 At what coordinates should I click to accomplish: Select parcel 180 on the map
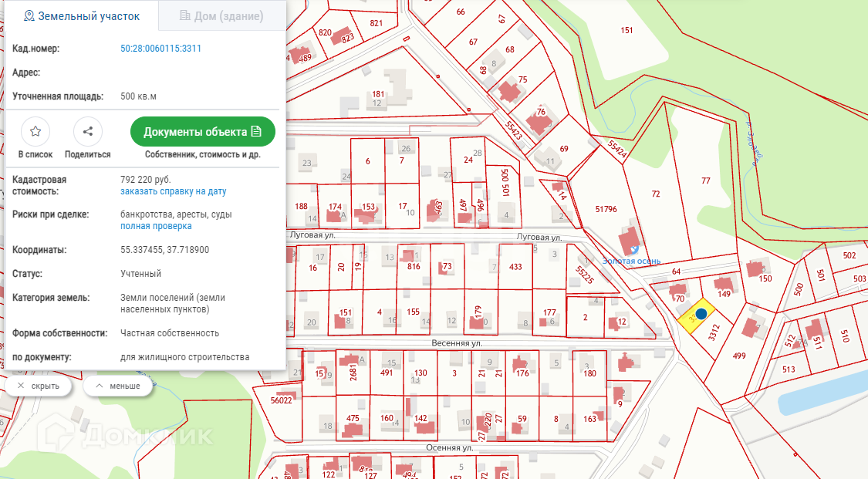pos(590,373)
